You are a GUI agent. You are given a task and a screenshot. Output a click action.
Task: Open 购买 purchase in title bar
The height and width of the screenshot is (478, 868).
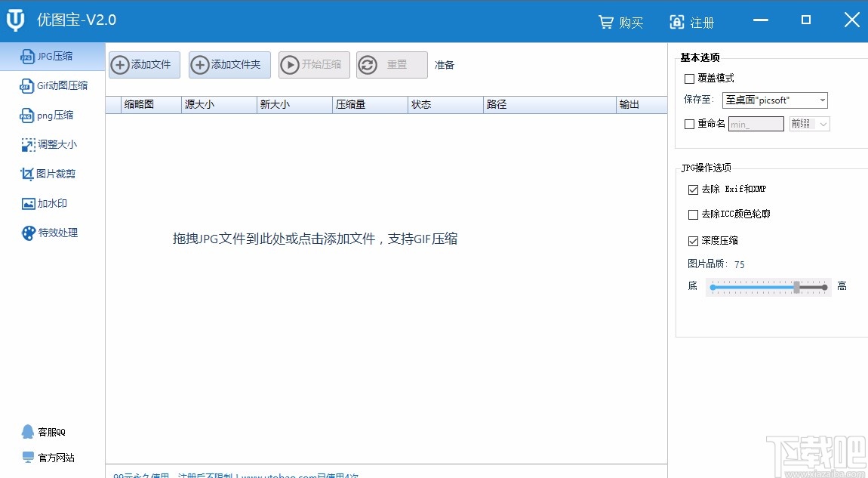point(620,22)
